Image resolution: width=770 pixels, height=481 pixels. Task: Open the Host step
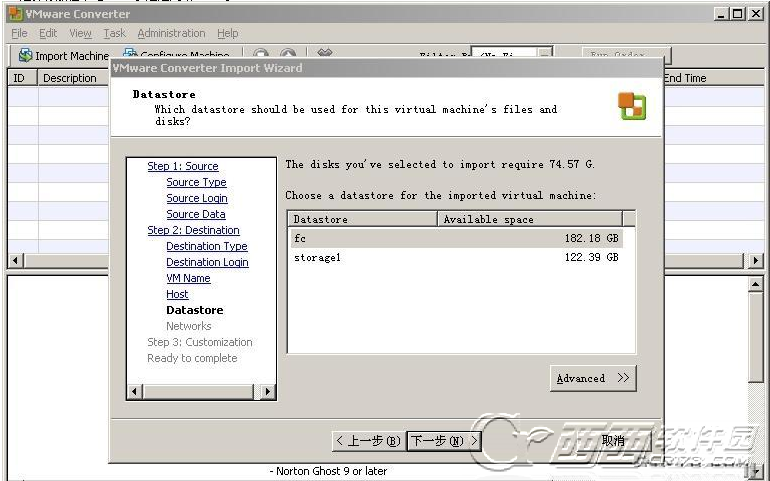coord(177,294)
